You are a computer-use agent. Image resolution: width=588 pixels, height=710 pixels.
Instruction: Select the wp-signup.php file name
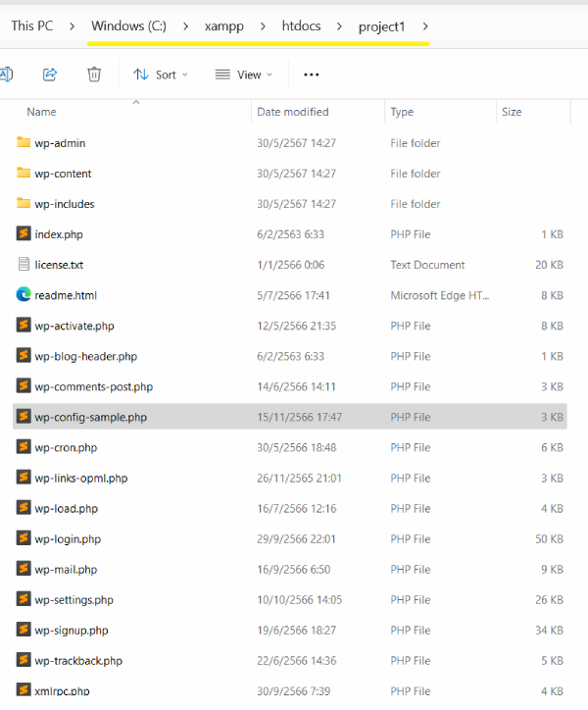pyautogui.click(x=72, y=631)
